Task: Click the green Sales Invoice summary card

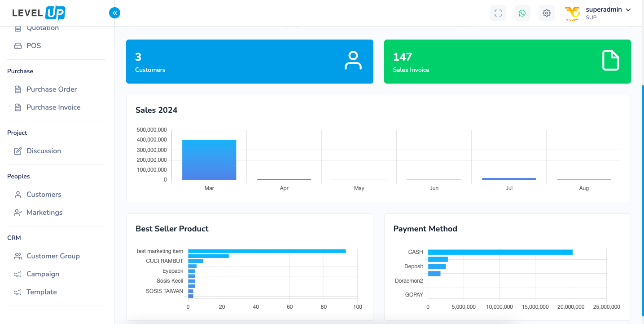Action: (507, 62)
